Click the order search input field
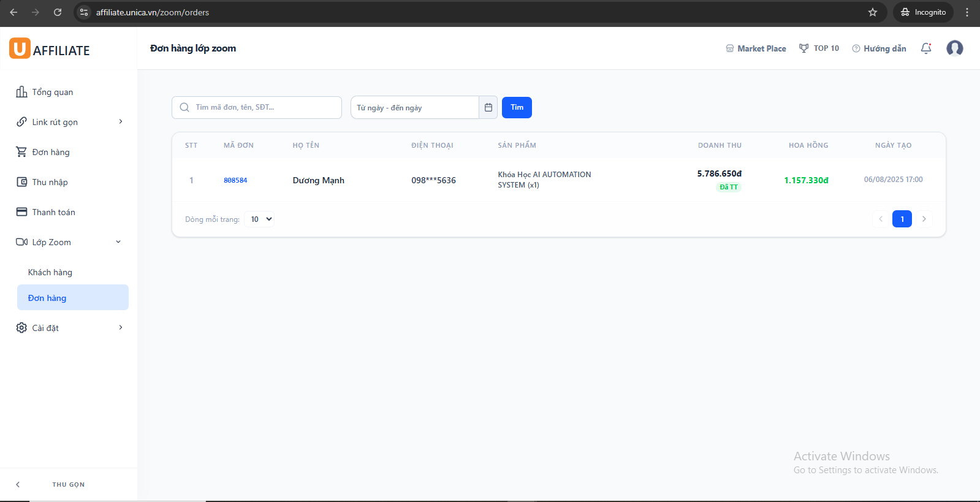The image size is (980, 502). (x=264, y=108)
